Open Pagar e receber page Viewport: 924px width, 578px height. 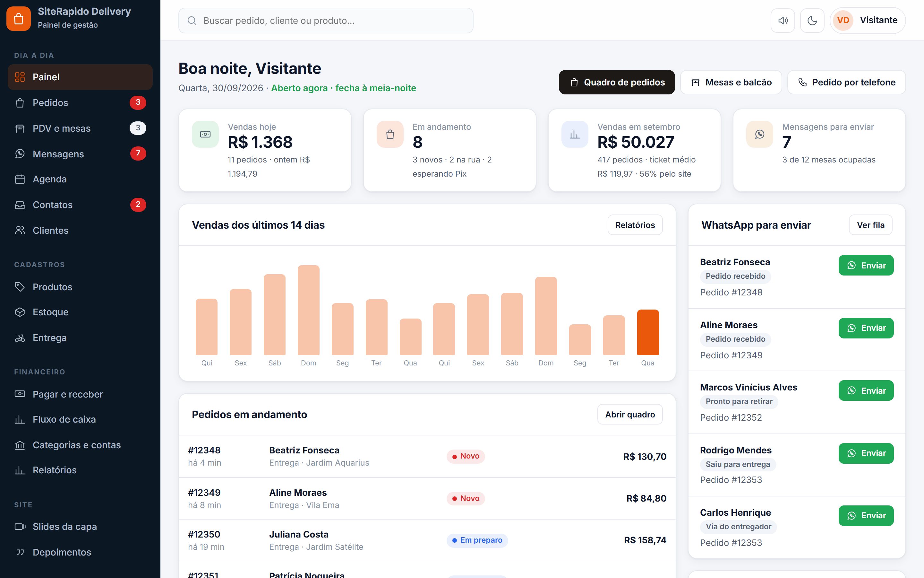tap(80, 394)
